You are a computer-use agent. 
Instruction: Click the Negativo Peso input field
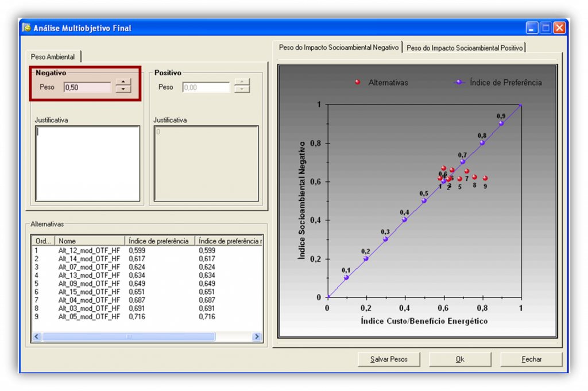pos(87,87)
